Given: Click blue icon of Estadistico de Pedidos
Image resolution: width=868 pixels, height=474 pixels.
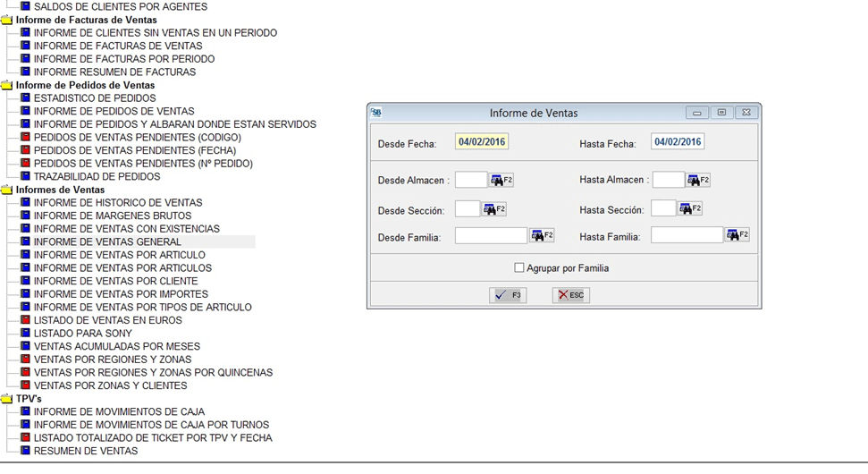Looking at the screenshot, I should 26,98.
